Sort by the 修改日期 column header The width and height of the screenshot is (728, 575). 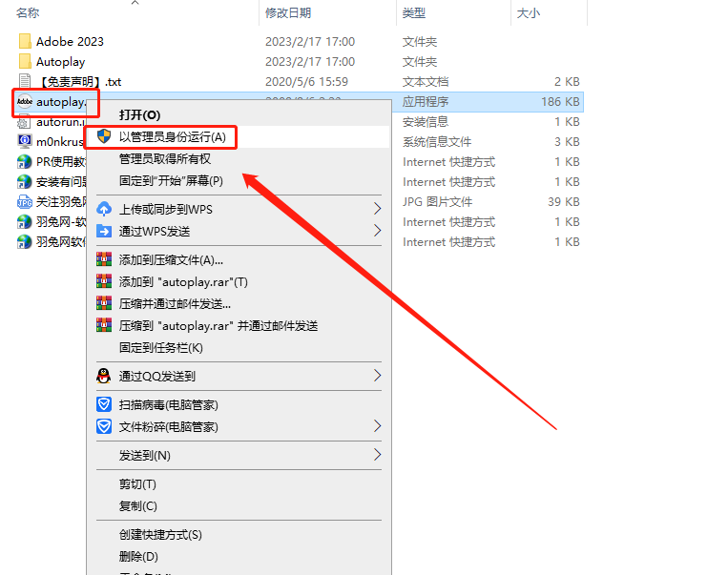pyautogui.click(x=288, y=13)
